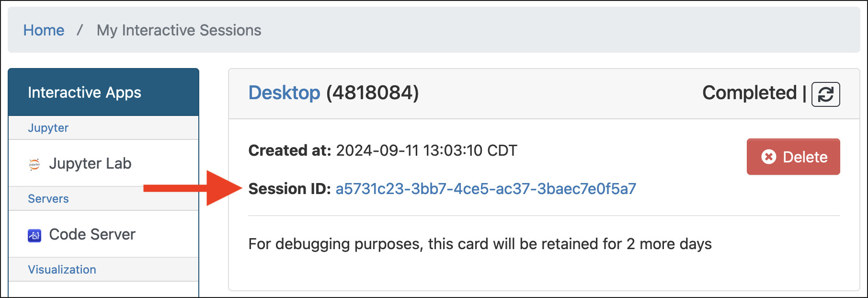
Task: Select the Servers category heading
Action: 48,199
